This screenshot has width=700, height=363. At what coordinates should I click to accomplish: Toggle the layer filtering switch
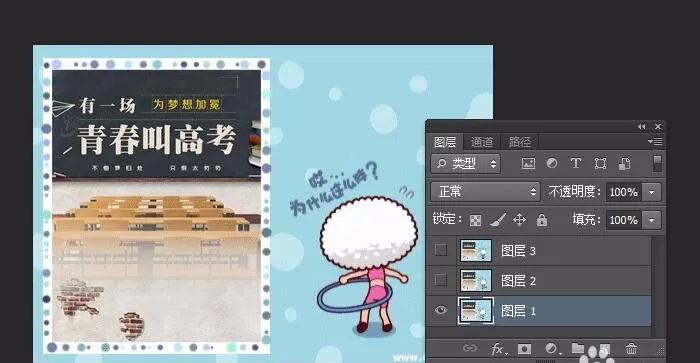tap(657, 163)
